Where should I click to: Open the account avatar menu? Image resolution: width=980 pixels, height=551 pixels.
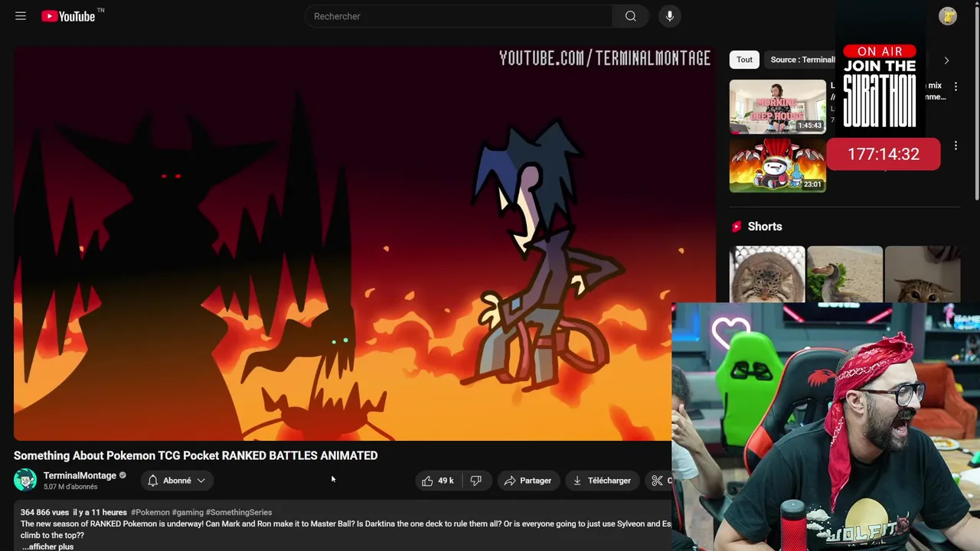coord(948,16)
